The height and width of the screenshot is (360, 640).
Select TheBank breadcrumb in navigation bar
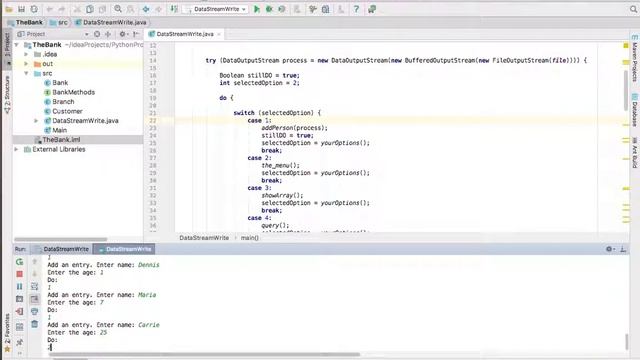coord(25,22)
